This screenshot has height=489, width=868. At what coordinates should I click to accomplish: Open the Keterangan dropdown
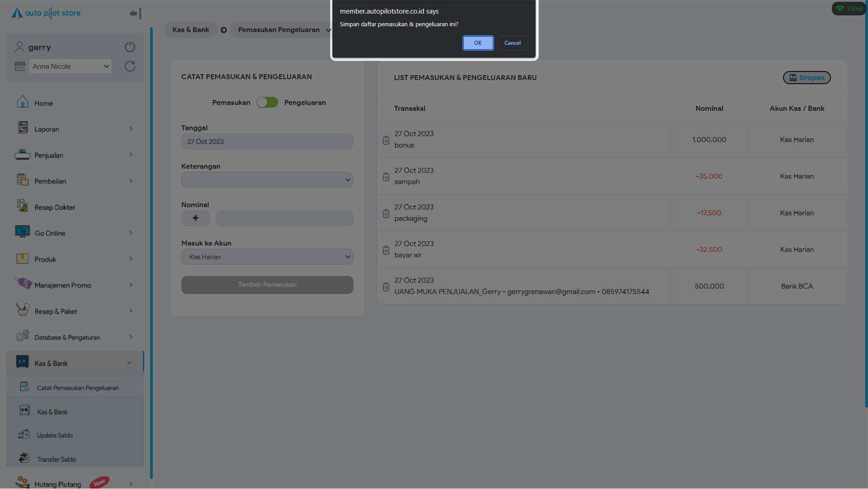[x=267, y=180]
